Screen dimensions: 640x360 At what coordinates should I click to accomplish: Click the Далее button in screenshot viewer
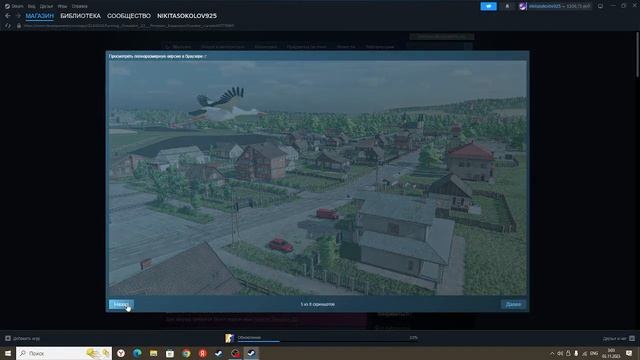513,304
